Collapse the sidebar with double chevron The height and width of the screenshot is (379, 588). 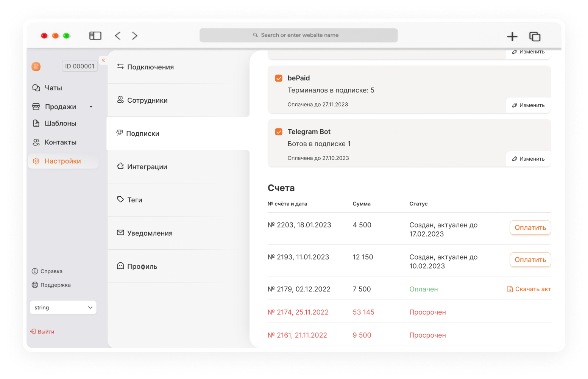[x=103, y=60]
